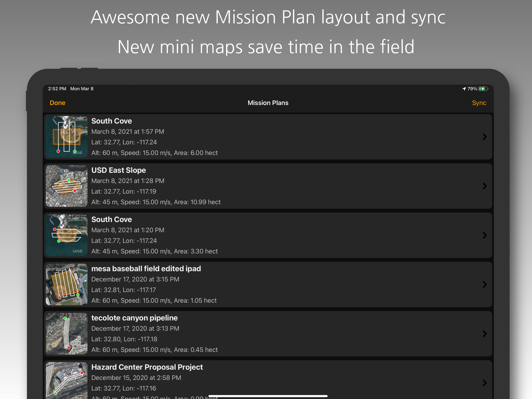
Task: Expand the 6.00 hect South Cove chevron
Action: point(484,137)
